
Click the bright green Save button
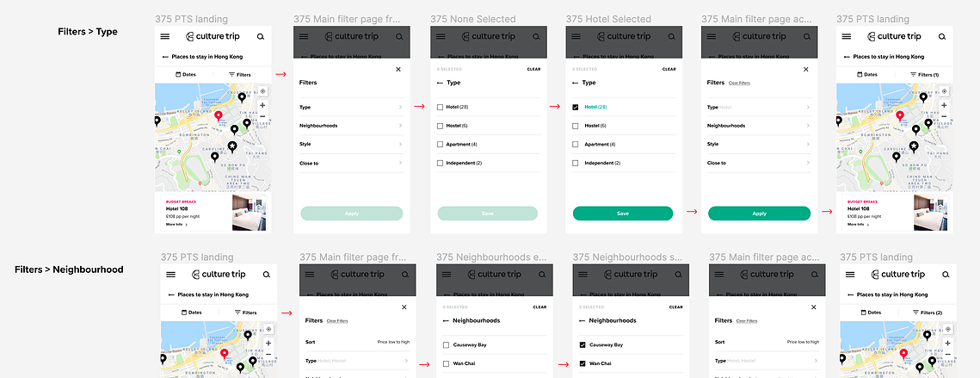(x=622, y=214)
